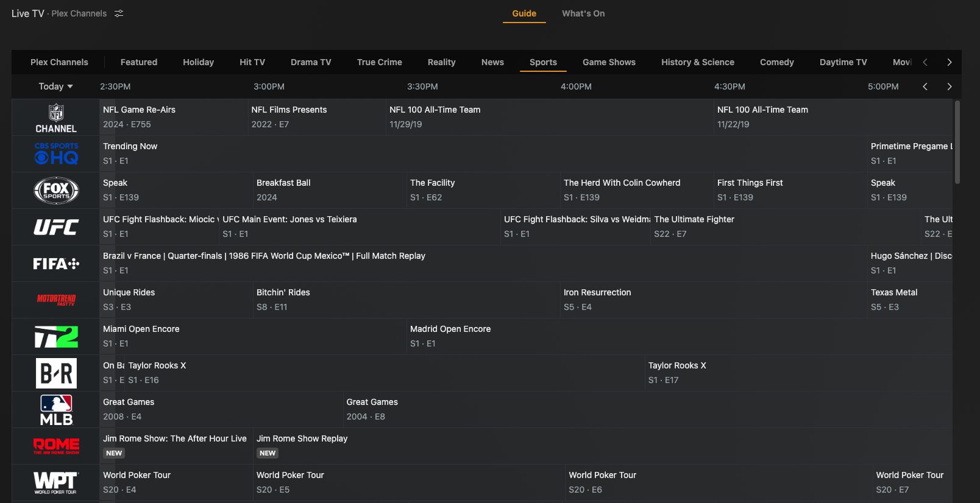
Task: Advance the timeline to later times
Action: [949, 86]
